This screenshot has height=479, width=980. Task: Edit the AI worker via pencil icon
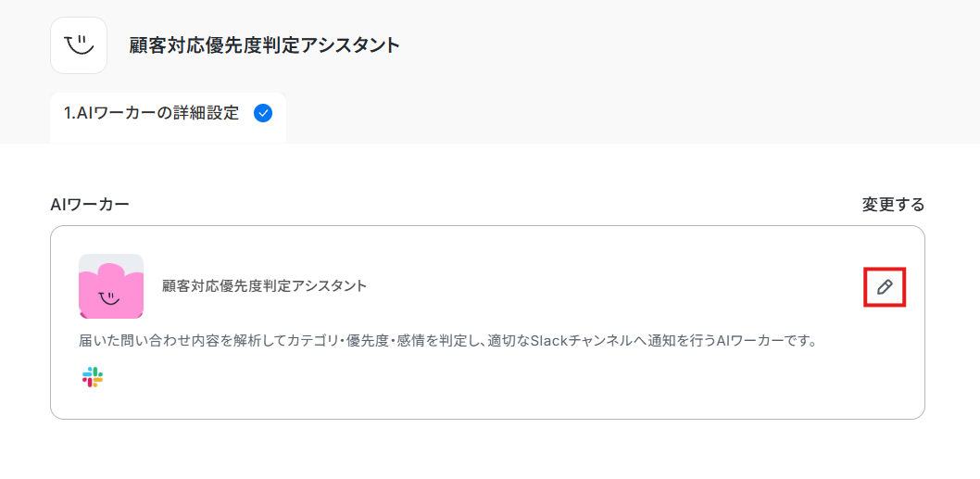(x=885, y=287)
